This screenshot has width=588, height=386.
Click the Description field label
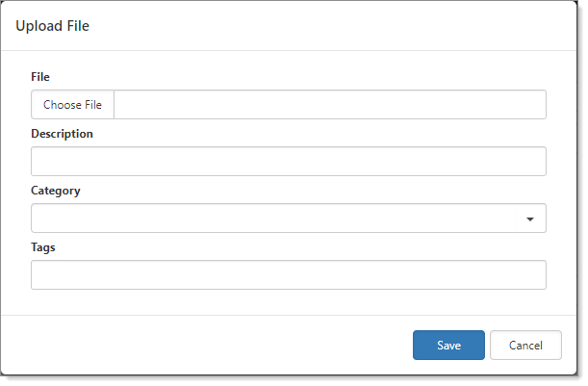[x=62, y=134]
